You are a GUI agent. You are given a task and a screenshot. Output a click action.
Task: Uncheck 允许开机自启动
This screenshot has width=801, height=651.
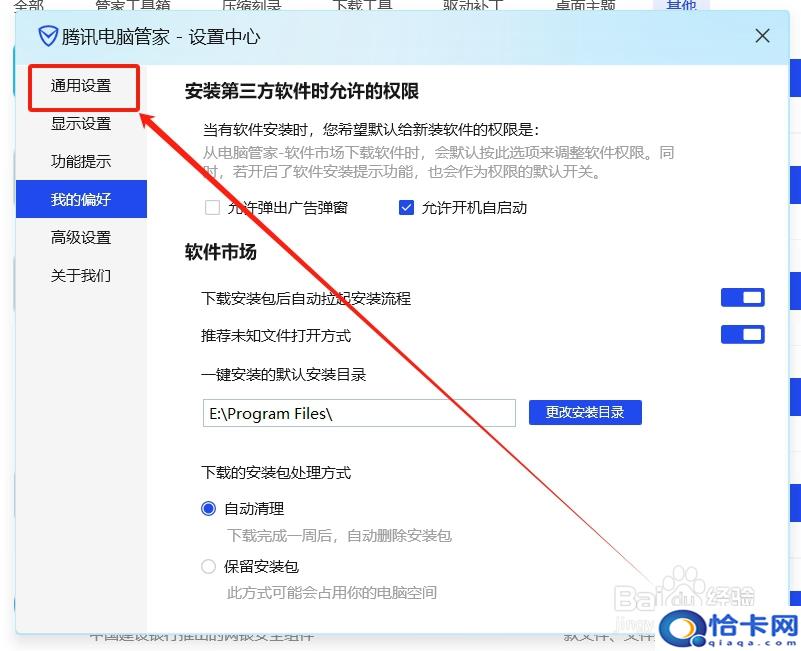coord(406,208)
